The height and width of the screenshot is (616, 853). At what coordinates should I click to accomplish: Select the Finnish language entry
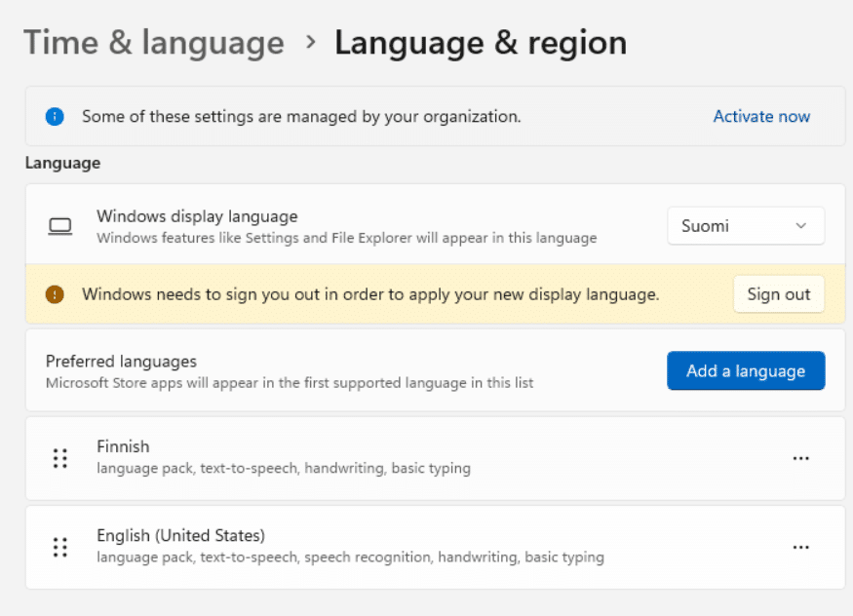[x=435, y=458]
